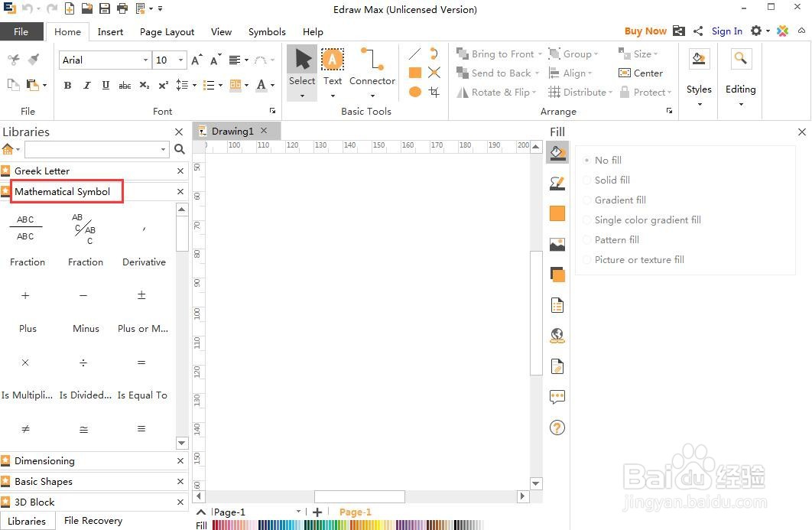Activate the Text tool
The height and width of the screenshot is (530, 812).
click(333, 67)
